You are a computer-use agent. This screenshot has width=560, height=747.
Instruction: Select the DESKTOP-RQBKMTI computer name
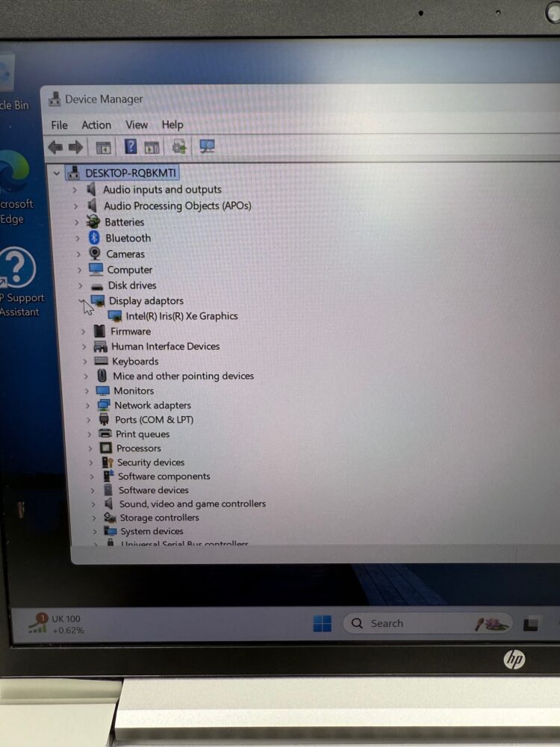pyautogui.click(x=131, y=173)
